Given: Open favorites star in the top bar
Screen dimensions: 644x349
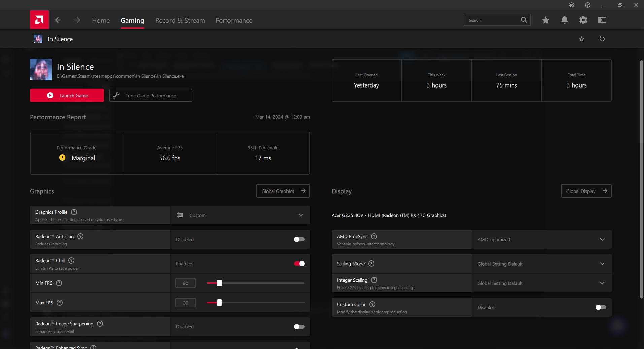Looking at the screenshot, I should point(546,20).
